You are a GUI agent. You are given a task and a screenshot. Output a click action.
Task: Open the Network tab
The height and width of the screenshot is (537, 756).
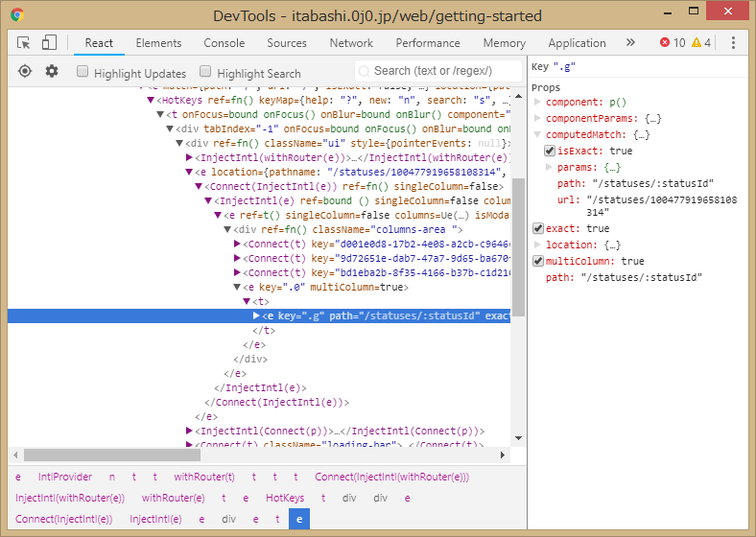click(x=351, y=43)
